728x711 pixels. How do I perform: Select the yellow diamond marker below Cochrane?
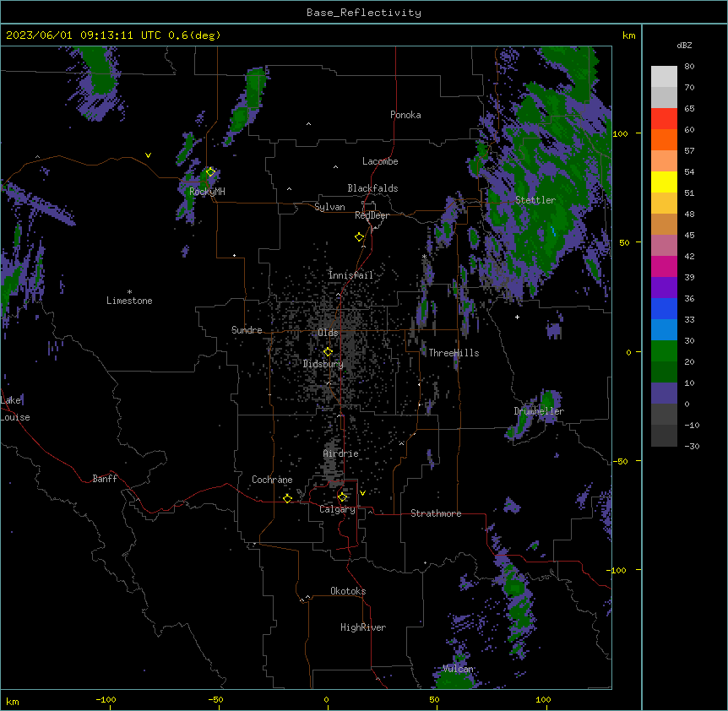pos(287,498)
